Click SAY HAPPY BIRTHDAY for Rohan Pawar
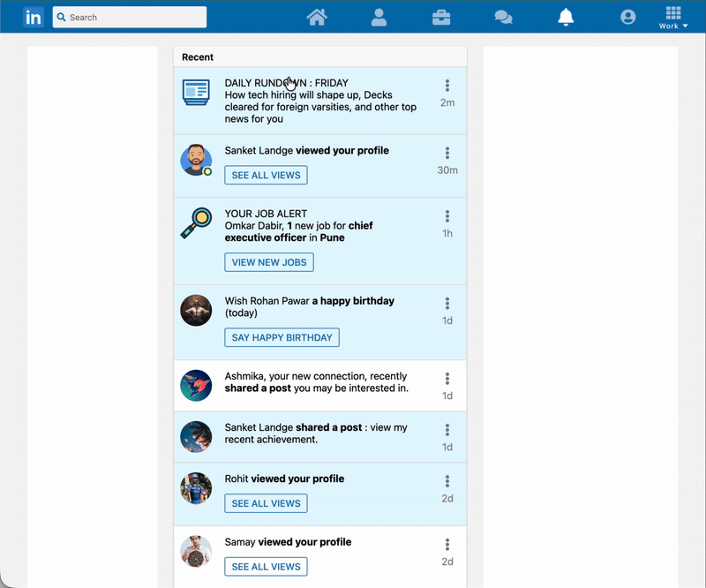 [x=282, y=337]
